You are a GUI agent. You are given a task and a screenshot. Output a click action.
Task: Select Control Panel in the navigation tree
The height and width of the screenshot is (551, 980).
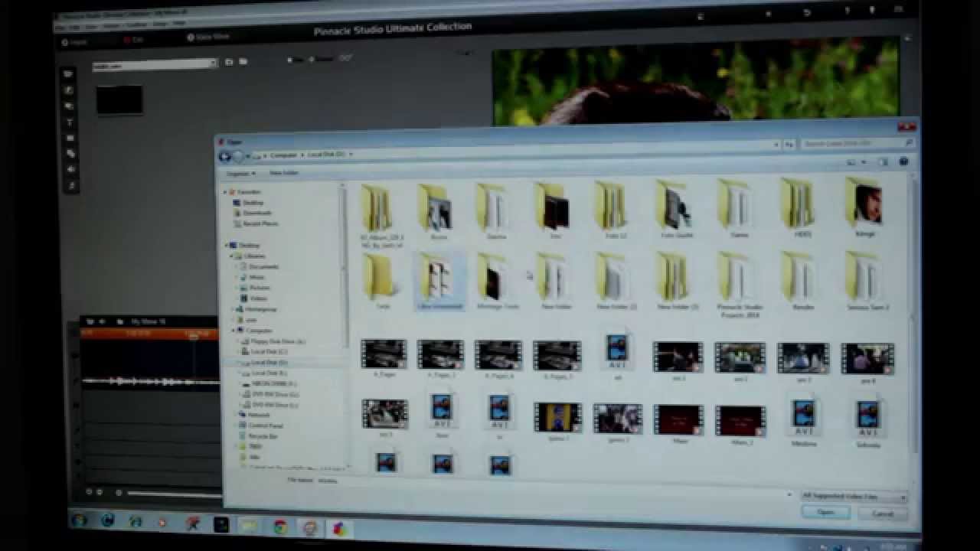pyautogui.click(x=260, y=425)
